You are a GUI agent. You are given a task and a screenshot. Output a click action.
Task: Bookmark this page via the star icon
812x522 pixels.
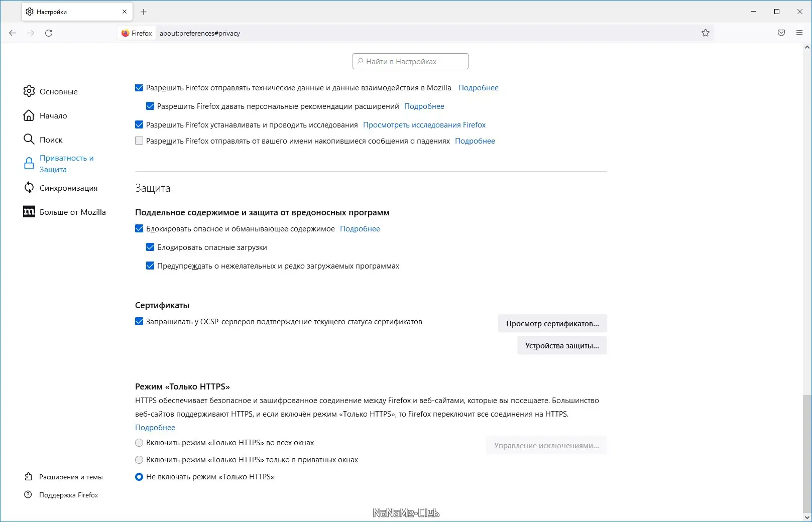[x=705, y=33]
